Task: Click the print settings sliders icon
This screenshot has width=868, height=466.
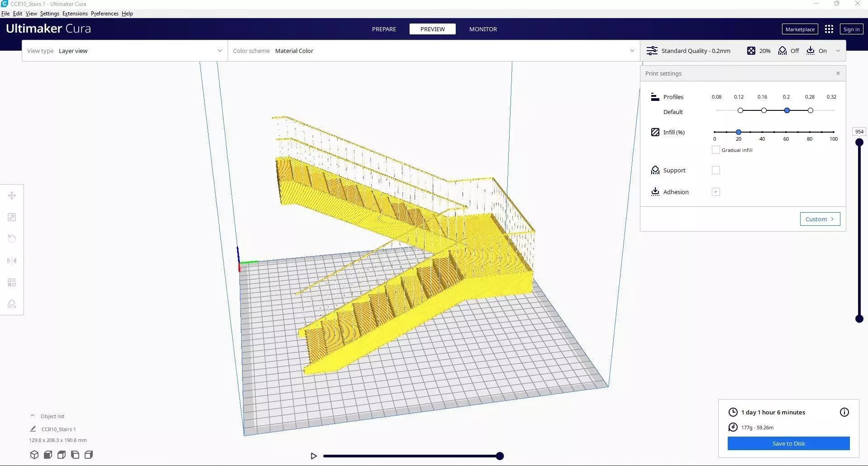Action: click(652, 51)
